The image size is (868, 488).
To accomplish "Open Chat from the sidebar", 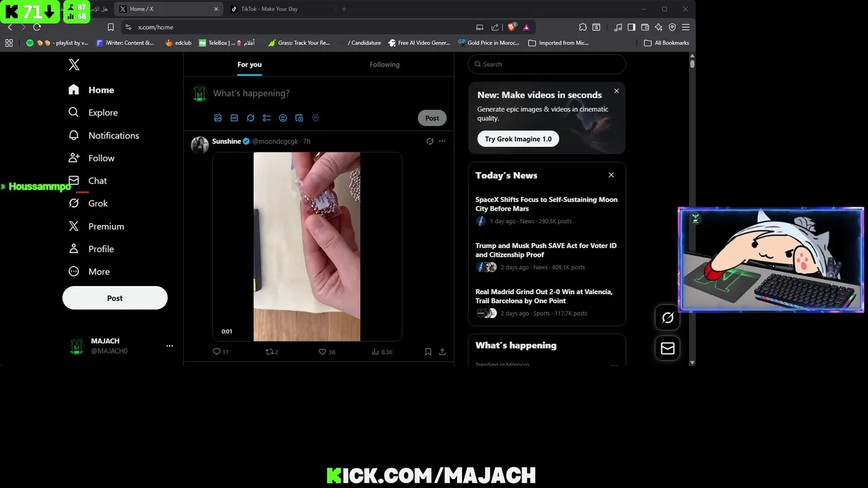I will [x=88, y=181].
